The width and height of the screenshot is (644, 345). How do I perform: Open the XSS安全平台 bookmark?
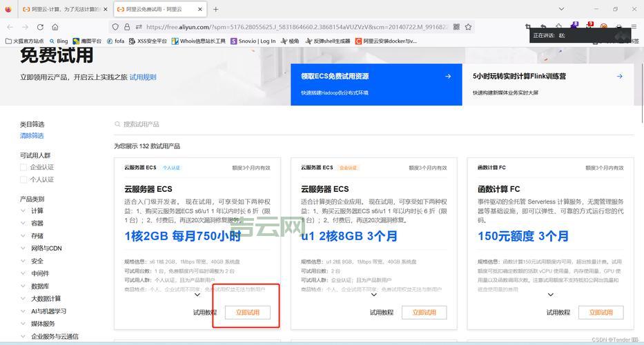tap(148, 41)
